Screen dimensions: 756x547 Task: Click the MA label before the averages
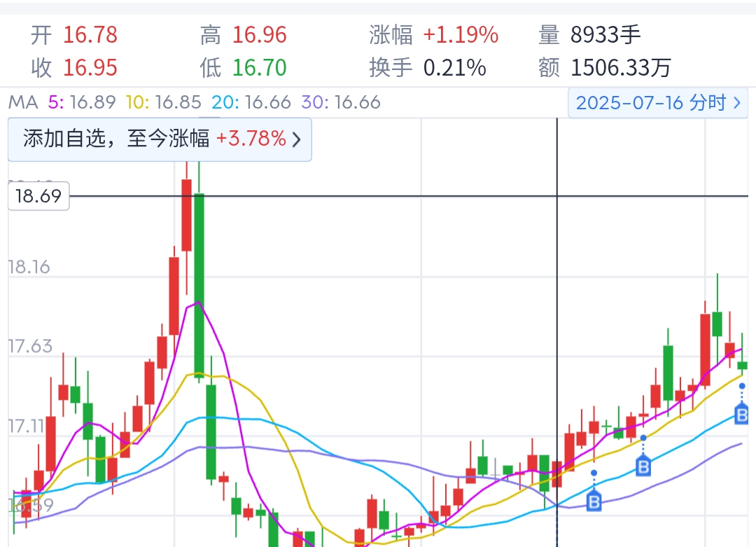tap(23, 102)
